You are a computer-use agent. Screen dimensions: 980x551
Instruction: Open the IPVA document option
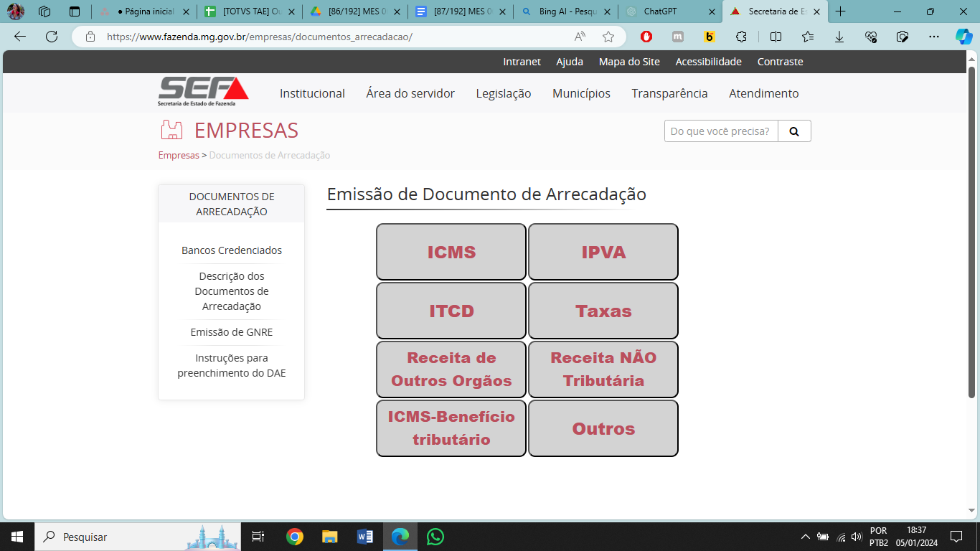(x=603, y=252)
